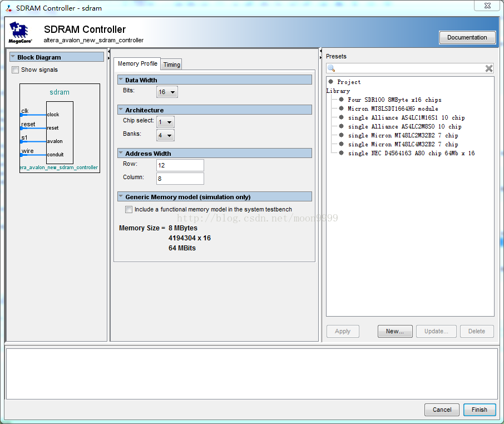Click the clock port inside the sdram block
Screen dimensions: 504x424
(x=53, y=115)
